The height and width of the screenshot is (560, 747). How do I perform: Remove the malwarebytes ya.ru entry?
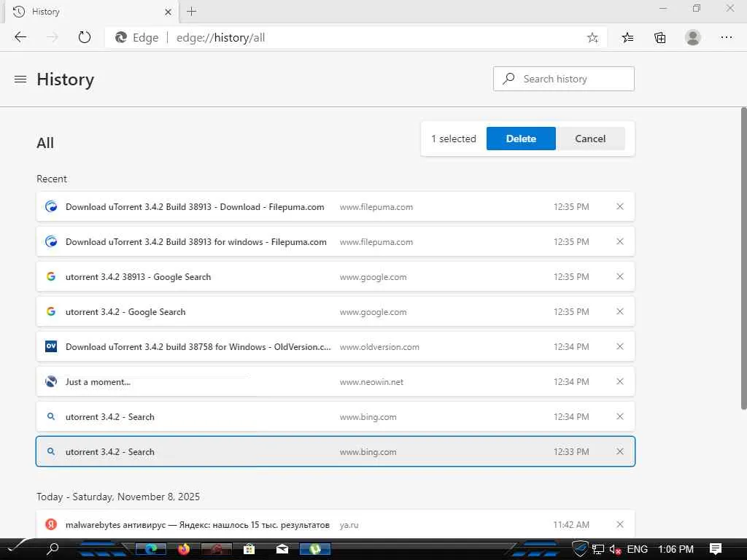click(x=620, y=524)
